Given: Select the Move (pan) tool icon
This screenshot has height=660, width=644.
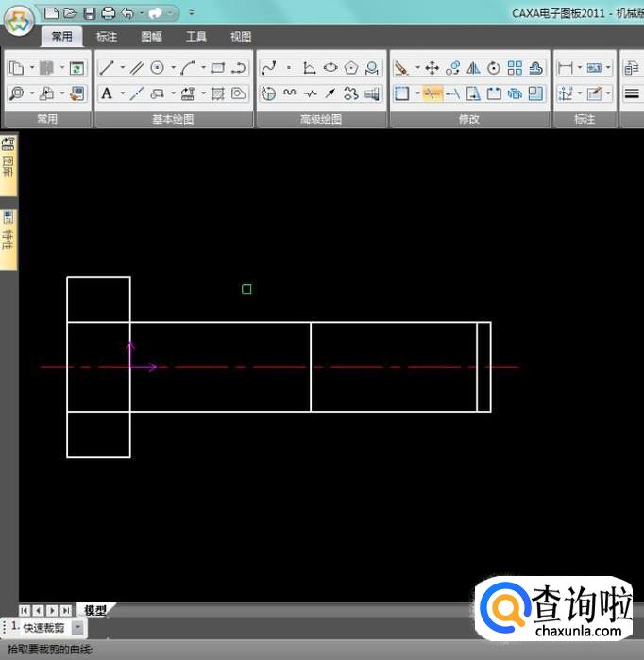Looking at the screenshot, I should point(432,68).
